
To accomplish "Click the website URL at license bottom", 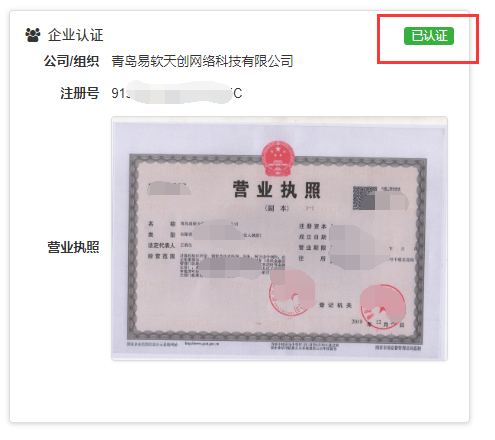I will (202, 343).
